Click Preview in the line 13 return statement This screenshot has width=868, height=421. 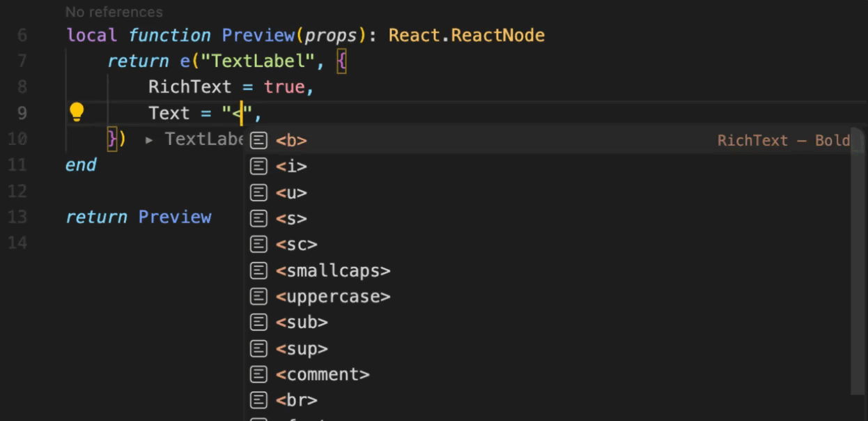175,217
